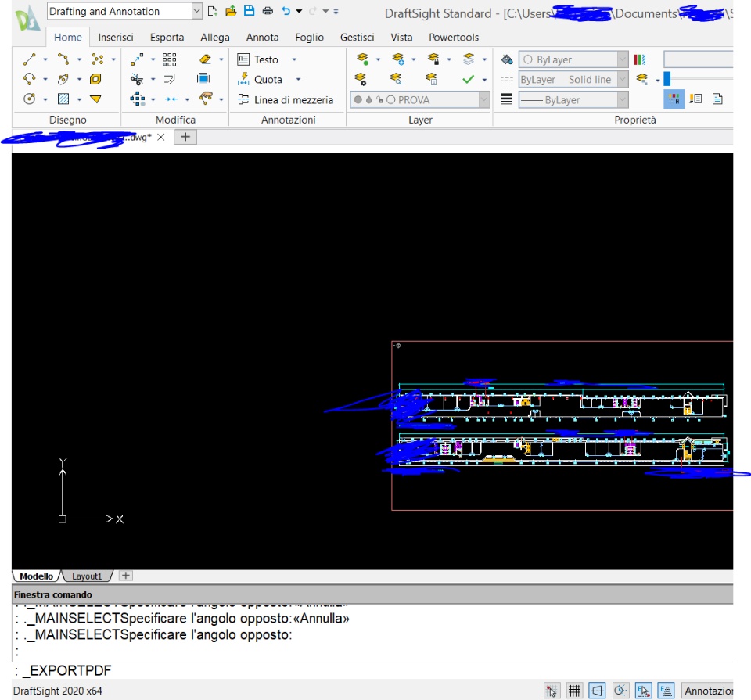
Task: Click the Annotazione button in status bar
Action: 706,691
